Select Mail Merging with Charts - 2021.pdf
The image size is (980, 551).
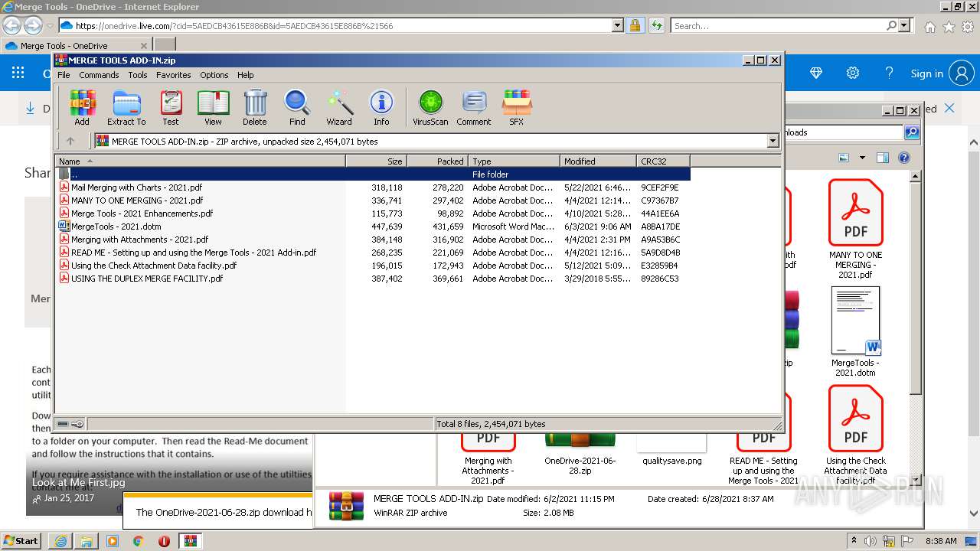point(374,187)
